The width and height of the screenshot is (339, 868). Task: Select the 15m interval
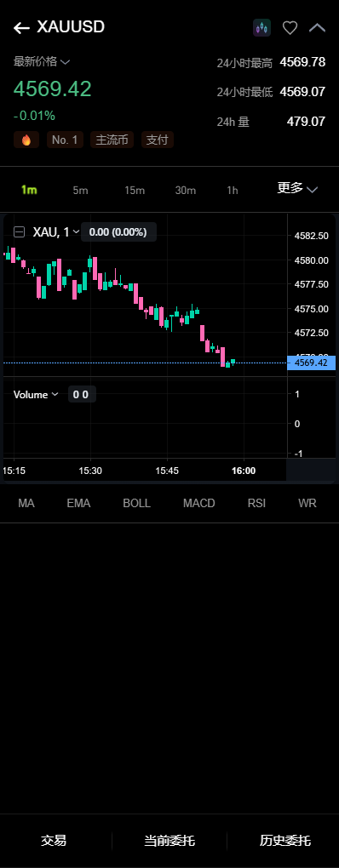tap(135, 191)
